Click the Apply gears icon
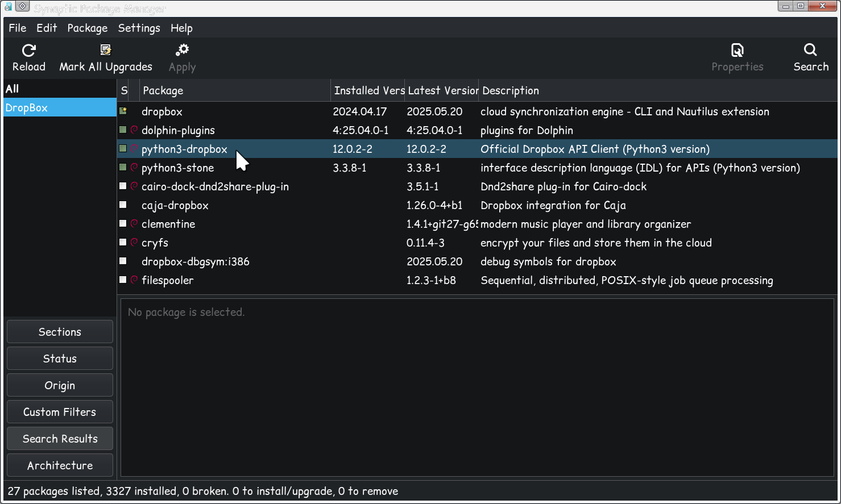This screenshot has height=504, width=841. [182, 51]
